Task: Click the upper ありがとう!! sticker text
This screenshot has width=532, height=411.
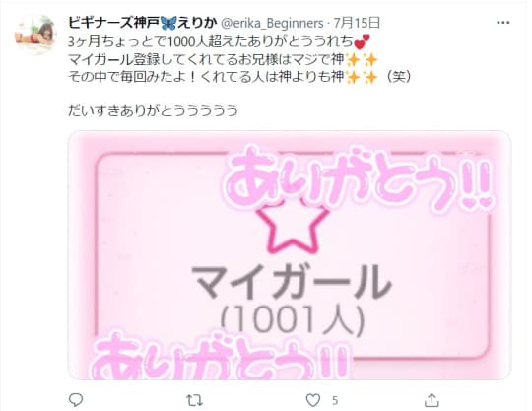Action: pyautogui.click(x=358, y=180)
